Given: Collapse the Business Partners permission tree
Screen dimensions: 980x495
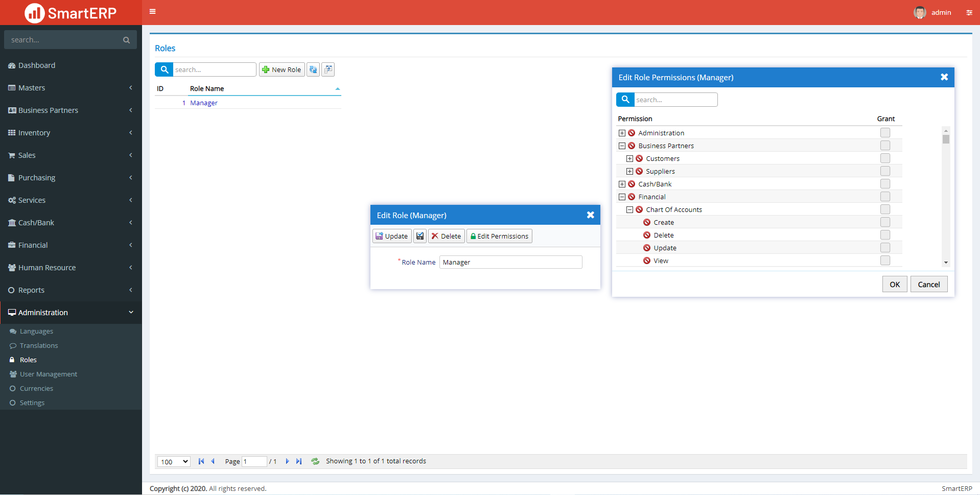Looking at the screenshot, I should (622, 146).
